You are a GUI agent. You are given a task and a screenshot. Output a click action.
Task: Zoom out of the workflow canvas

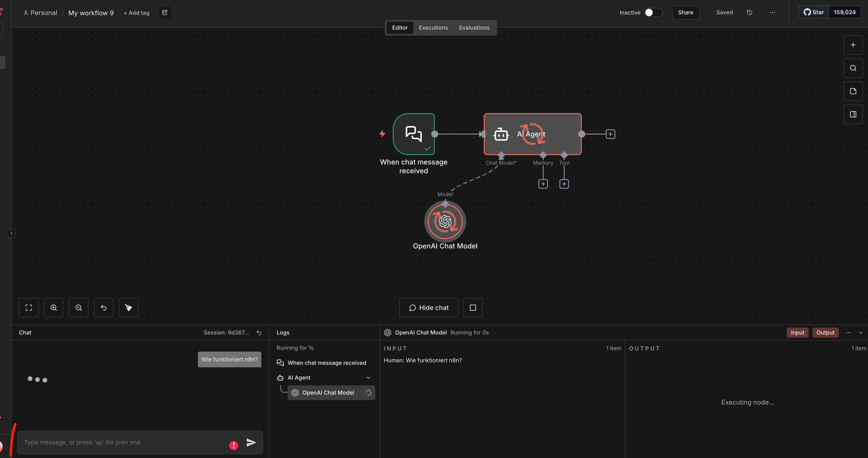pos(78,307)
